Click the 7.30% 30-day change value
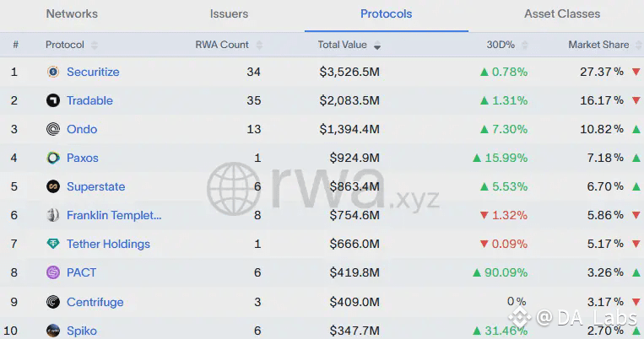Viewport: 644px width, 339px height. click(510, 129)
